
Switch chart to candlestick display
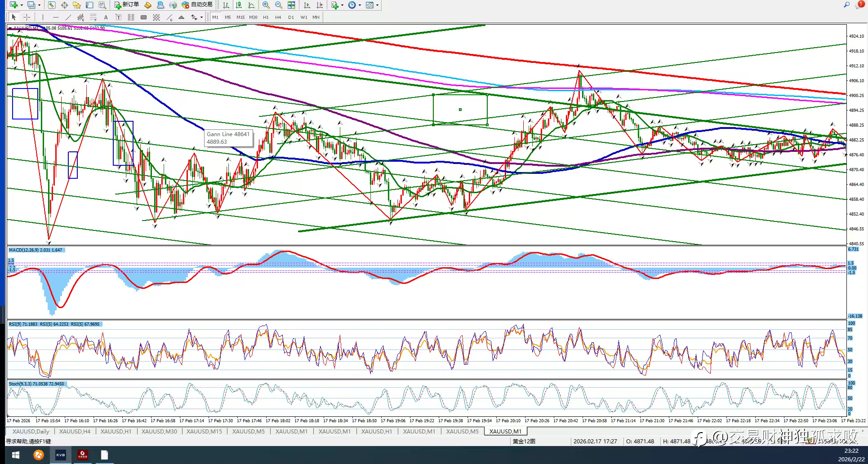coord(239,5)
